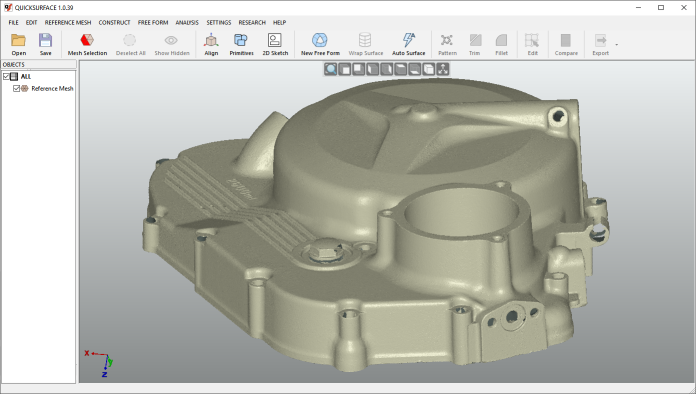This screenshot has height=394, width=696.
Task: Click the zoom-to-fit magnifier view icon
Action: (330, 69)
